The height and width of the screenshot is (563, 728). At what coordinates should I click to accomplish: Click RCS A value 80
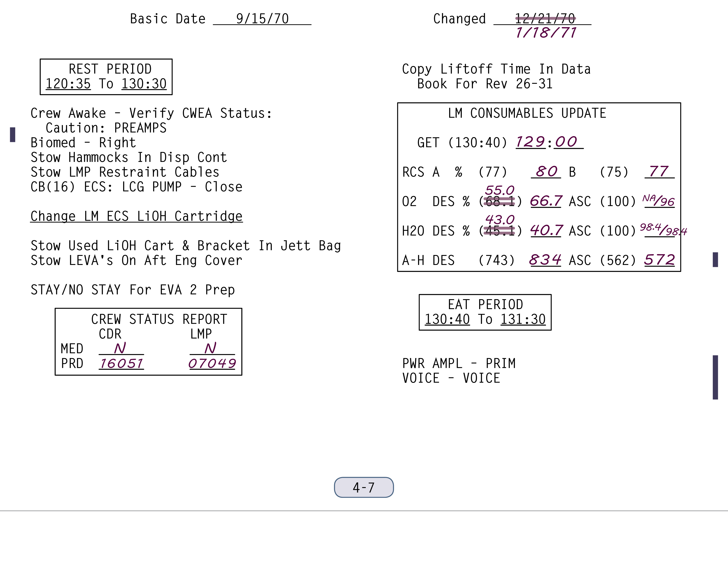tap(546, 171)
